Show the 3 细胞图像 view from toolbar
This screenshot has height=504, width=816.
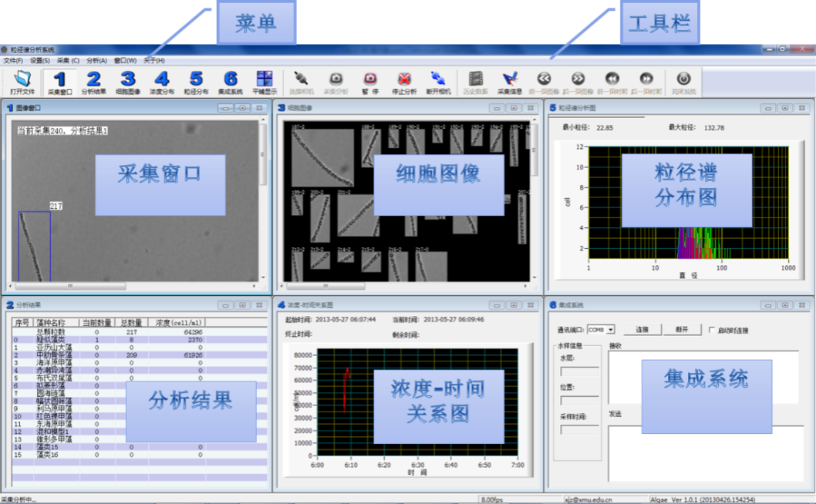[x=128, y=81]
